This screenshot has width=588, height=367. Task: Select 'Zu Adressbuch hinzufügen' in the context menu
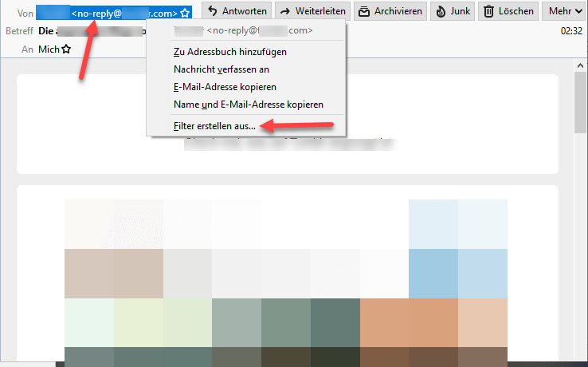point(245,52)
